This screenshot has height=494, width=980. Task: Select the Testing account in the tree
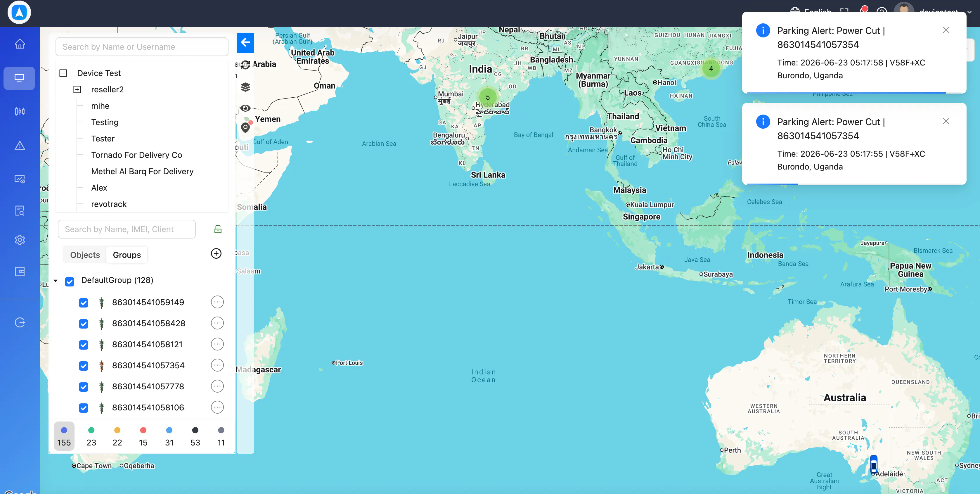pyautogui.click(x=105, y=122)
